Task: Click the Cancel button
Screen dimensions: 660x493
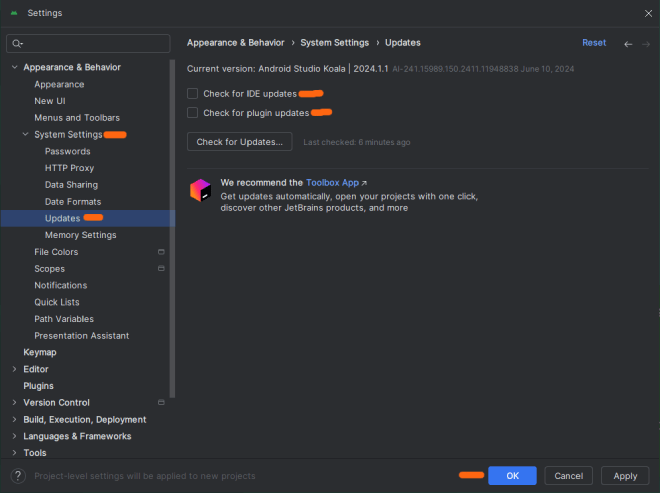Action: pos(569,476)
